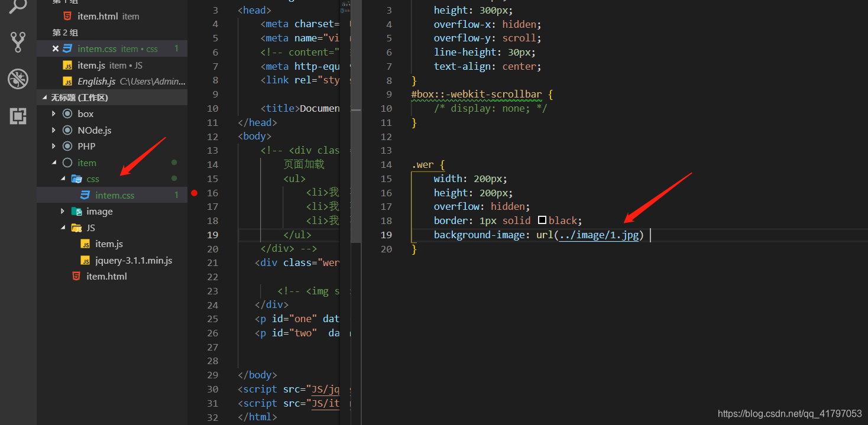
Task: Click the commented display: none line
Action: pos(490,108)
